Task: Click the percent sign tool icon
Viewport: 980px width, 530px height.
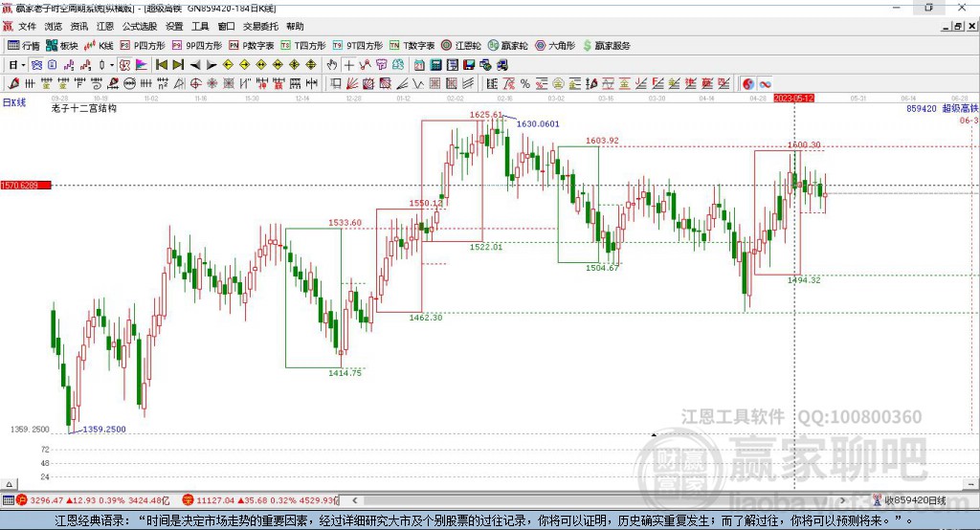Action: point(525,84)
